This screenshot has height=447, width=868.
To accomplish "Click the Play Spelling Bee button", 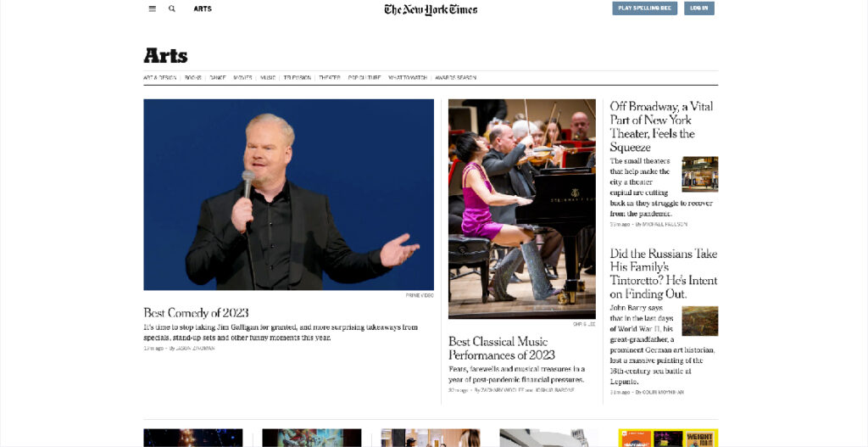I will tap(644, 8).
